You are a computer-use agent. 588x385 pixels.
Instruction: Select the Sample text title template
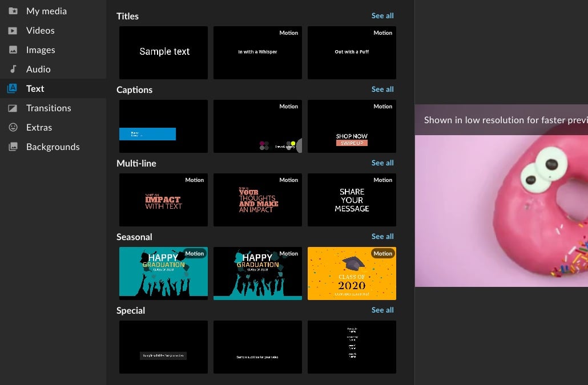coord(163,52)
